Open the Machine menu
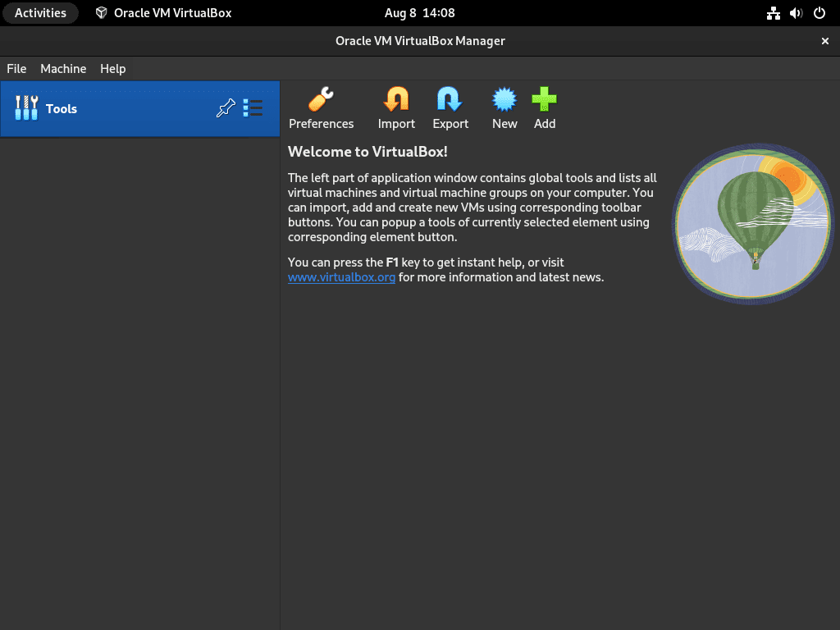Image resolution: width=840 pixels, height=630 pixels. coord(63,69)
